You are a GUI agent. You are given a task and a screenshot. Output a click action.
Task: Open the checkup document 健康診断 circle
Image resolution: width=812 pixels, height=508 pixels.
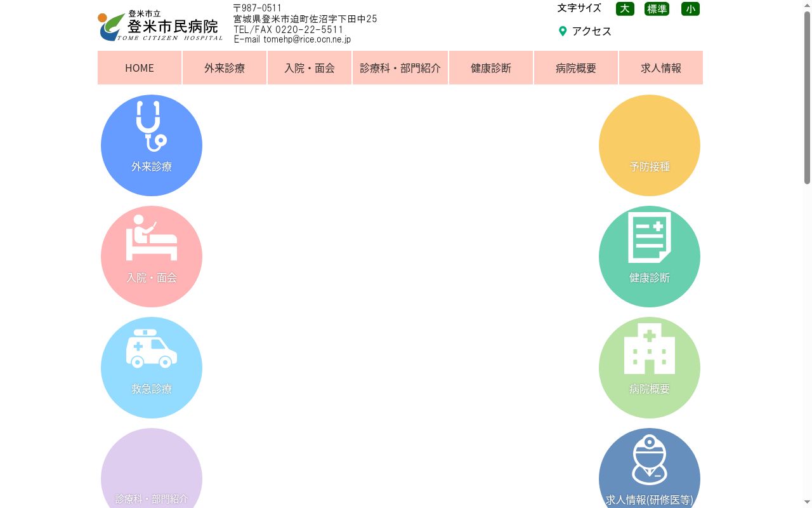tap(650, 257)
